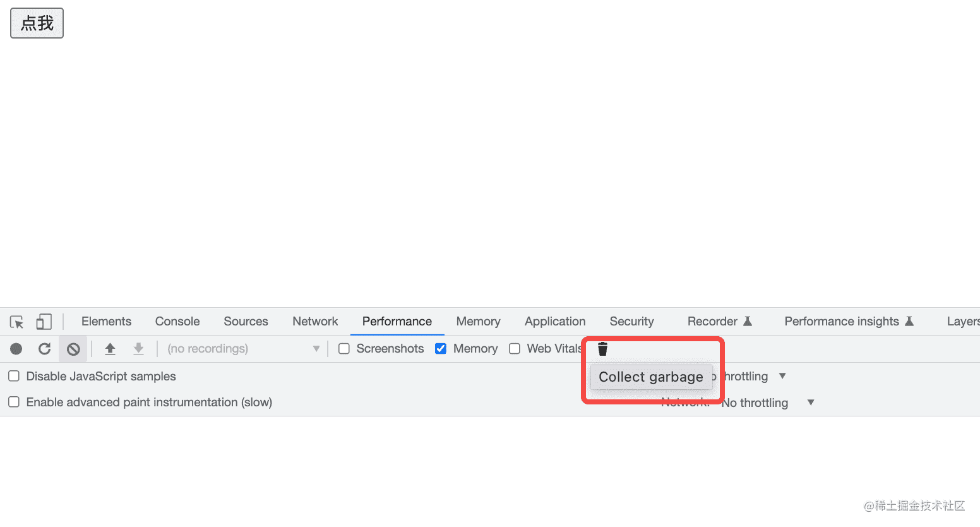The height and width of the screenshot is (527, 980).
Task: Open the Application tab
Action: tap(555, 322)
